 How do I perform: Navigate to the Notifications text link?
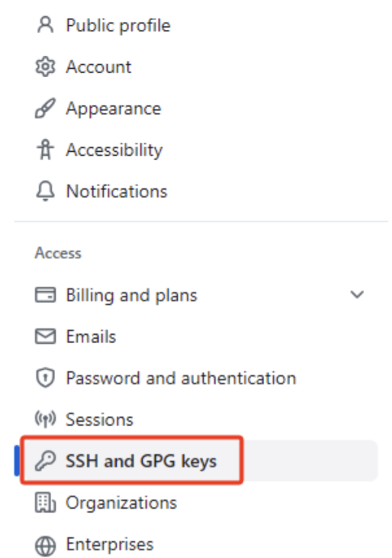pos(116,192)
